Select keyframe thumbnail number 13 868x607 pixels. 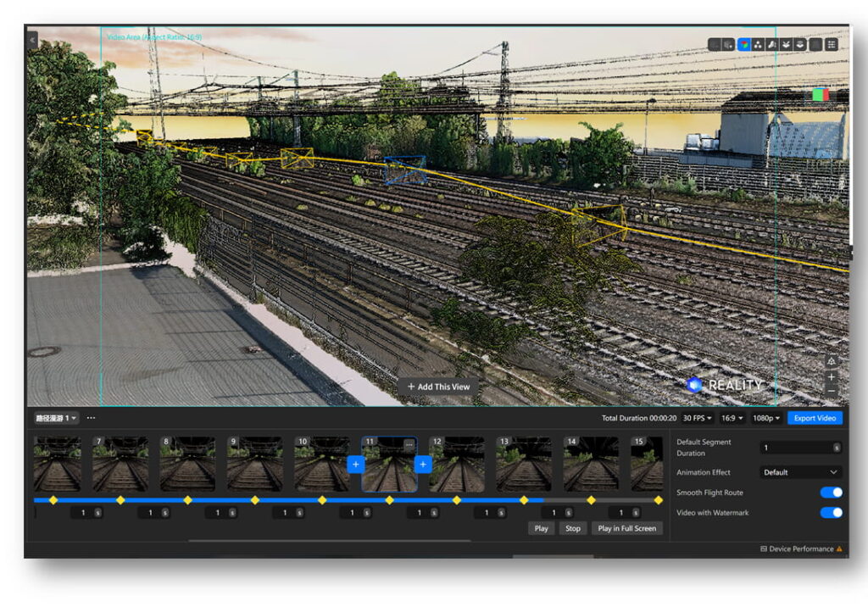(524, 464)
